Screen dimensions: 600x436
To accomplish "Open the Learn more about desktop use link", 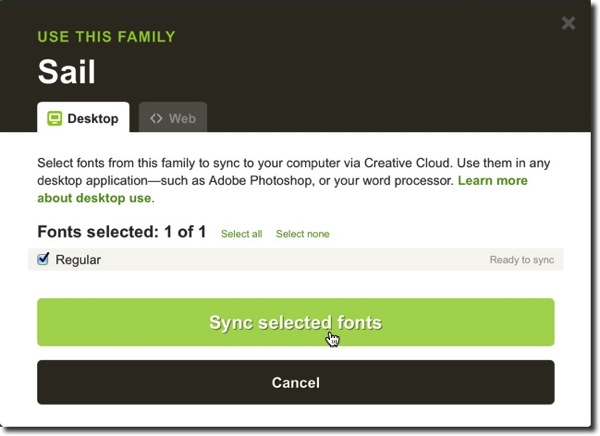I will 282,189.
